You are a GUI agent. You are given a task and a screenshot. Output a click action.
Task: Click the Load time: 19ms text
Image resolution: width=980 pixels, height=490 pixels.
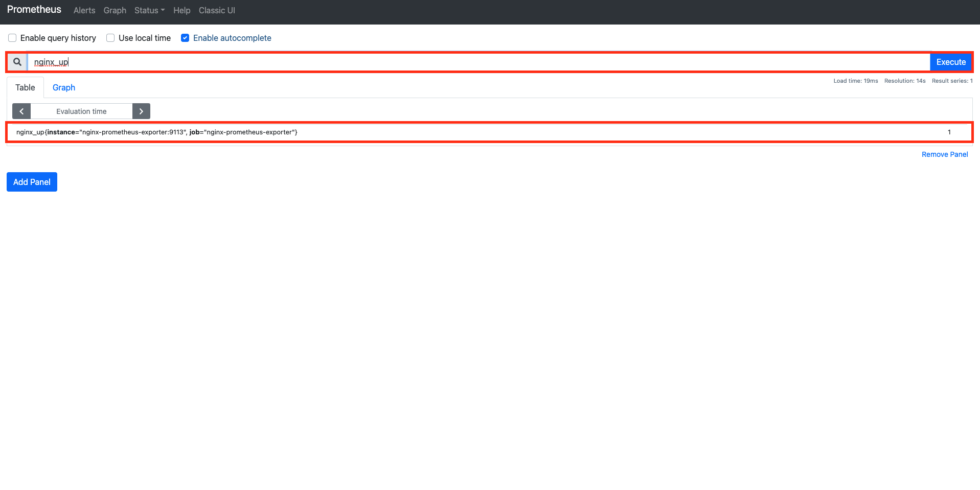(856, 81)
